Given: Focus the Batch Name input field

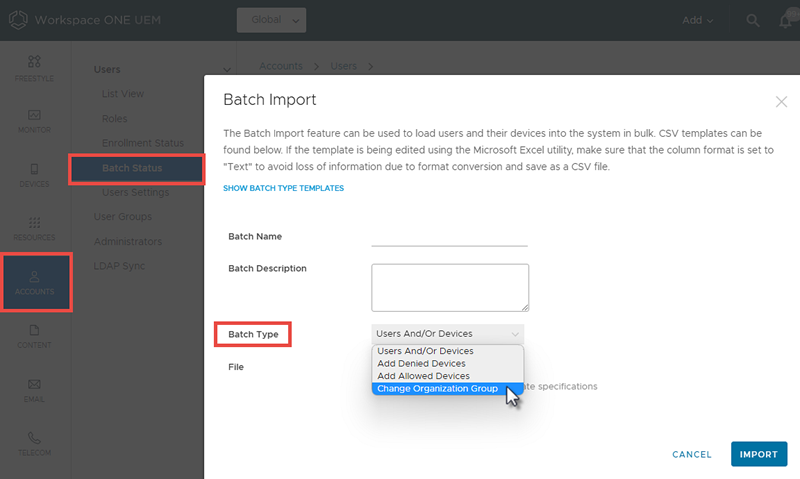Looking at the screenshot, I should (x=449, y=237).
